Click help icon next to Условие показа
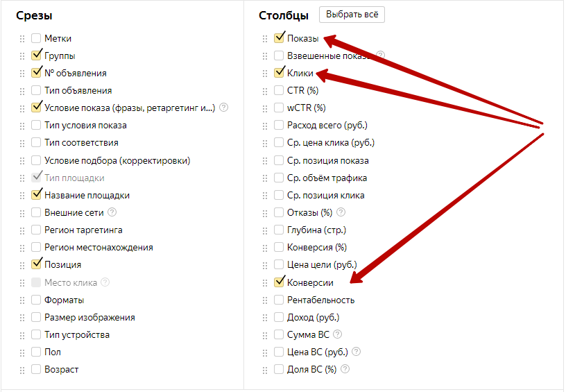 coord(223,108)
